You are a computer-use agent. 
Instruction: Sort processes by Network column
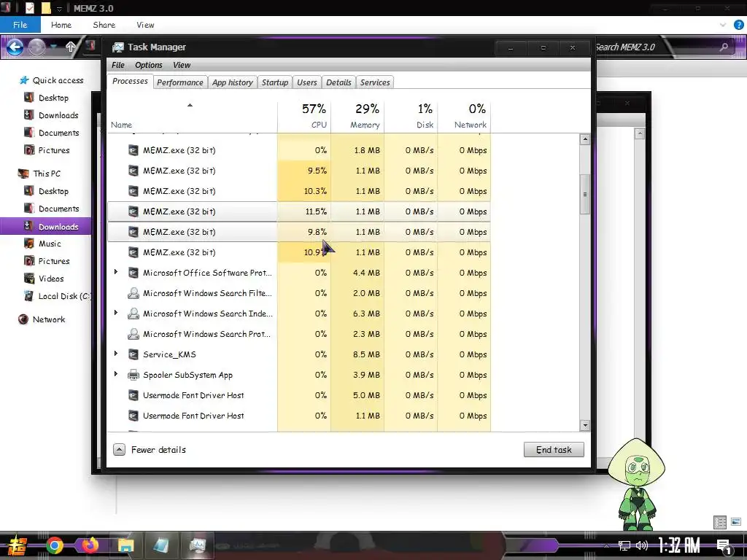[x=464, y=116]
